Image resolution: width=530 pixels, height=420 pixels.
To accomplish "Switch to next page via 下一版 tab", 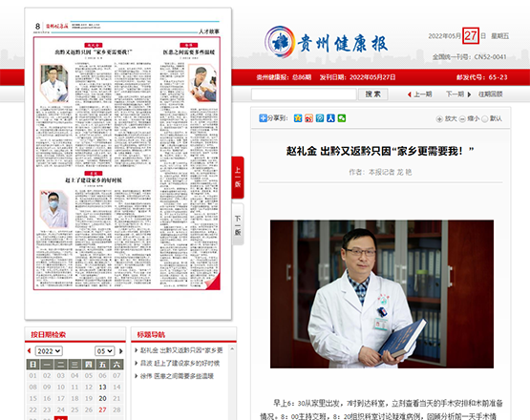I will pyautogui.click(x=238, y=224).
